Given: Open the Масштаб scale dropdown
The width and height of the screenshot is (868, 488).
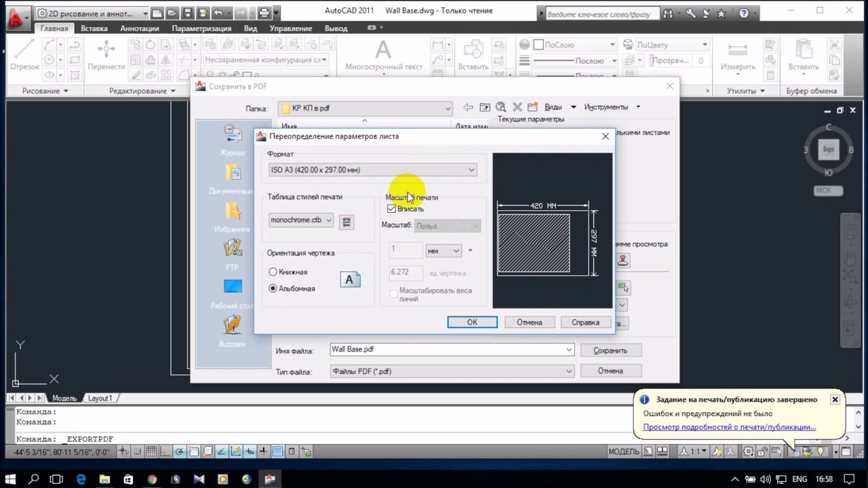Looking at the screenshot, I should [448, 226].
